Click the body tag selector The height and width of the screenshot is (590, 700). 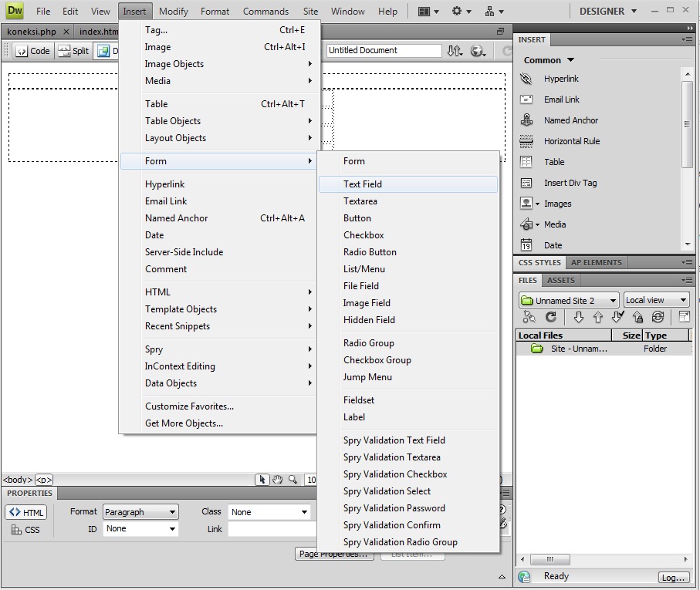18,480
